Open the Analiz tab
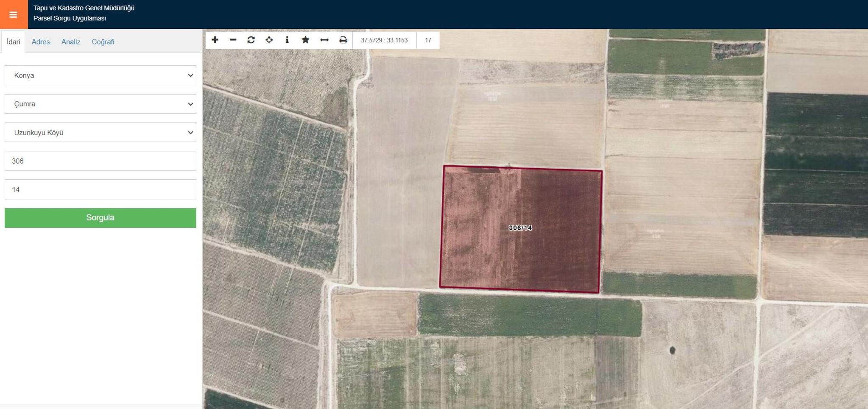 pyautogui.click(x=71, y=42)
